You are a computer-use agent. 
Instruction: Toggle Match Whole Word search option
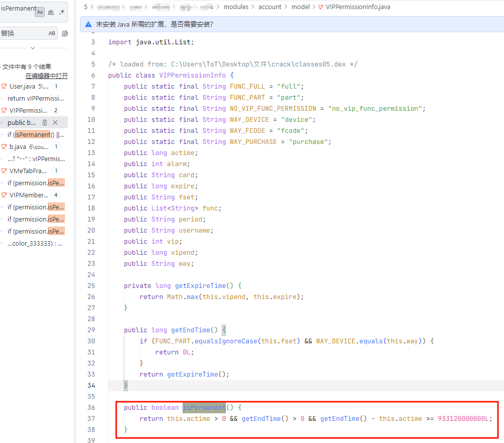tap(51, 12)
